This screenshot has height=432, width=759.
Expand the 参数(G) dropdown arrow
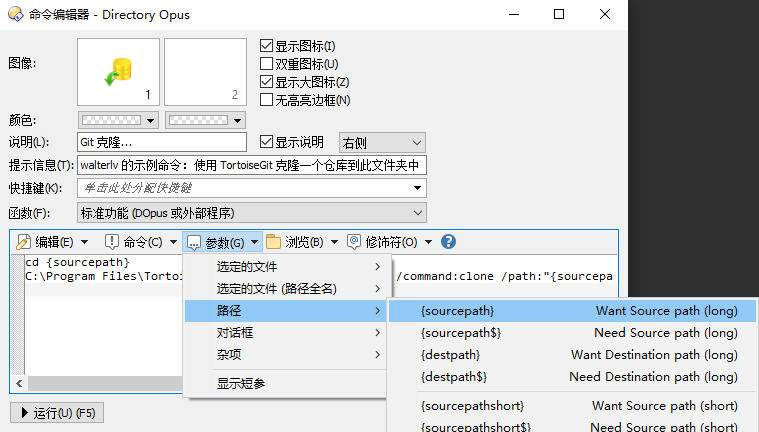(x=255, y=242)
